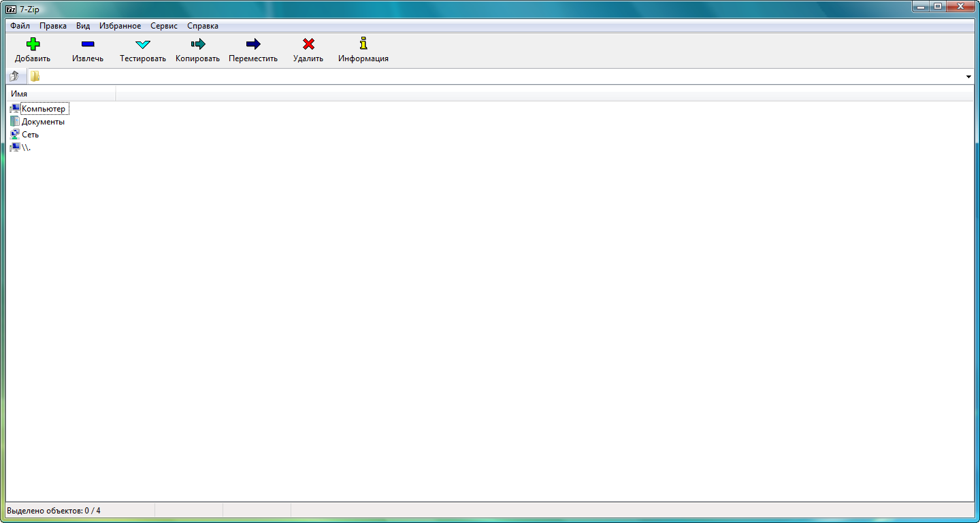Select the Компьютер entry name
The image size is (980, 523).
44,109
